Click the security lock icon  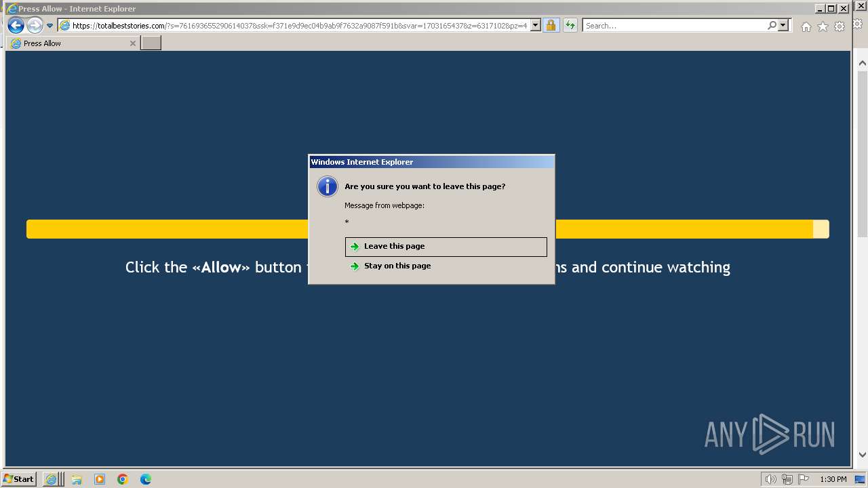[x=551, y=26]
